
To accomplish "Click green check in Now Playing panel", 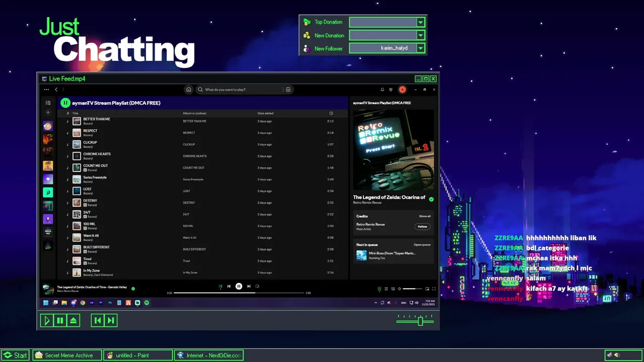I will click(x=431, y=199).
